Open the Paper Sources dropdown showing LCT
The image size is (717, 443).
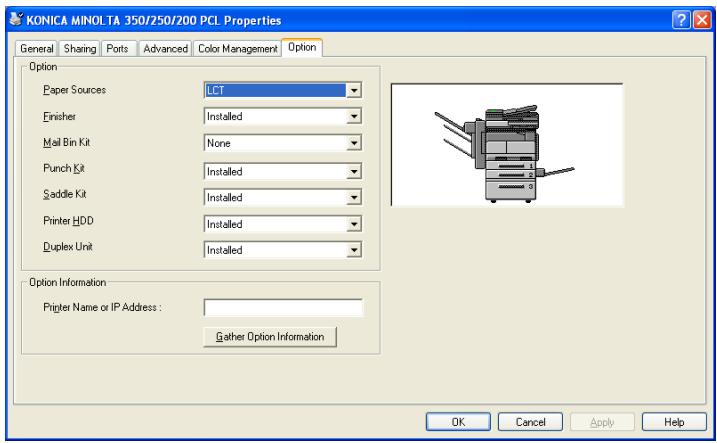tap(283, 90)
